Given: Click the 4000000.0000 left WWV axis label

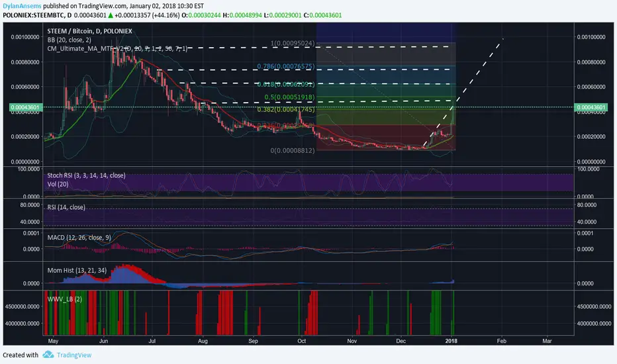Looking at the screenshot, I should (23, 324).
